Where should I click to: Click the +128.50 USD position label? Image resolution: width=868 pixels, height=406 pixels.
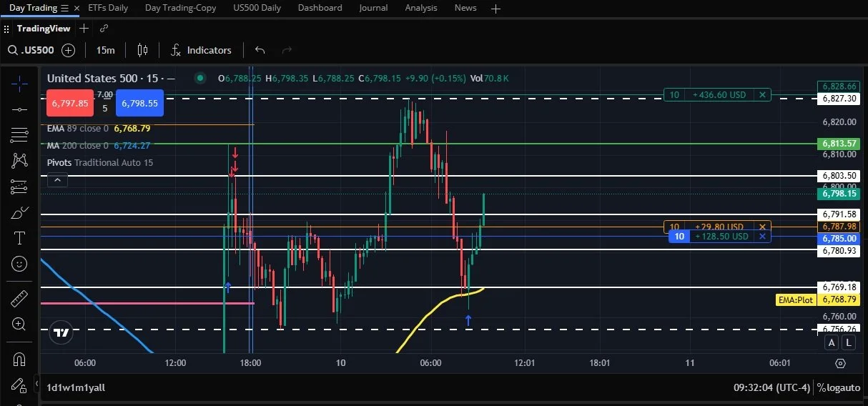(721, 237)
